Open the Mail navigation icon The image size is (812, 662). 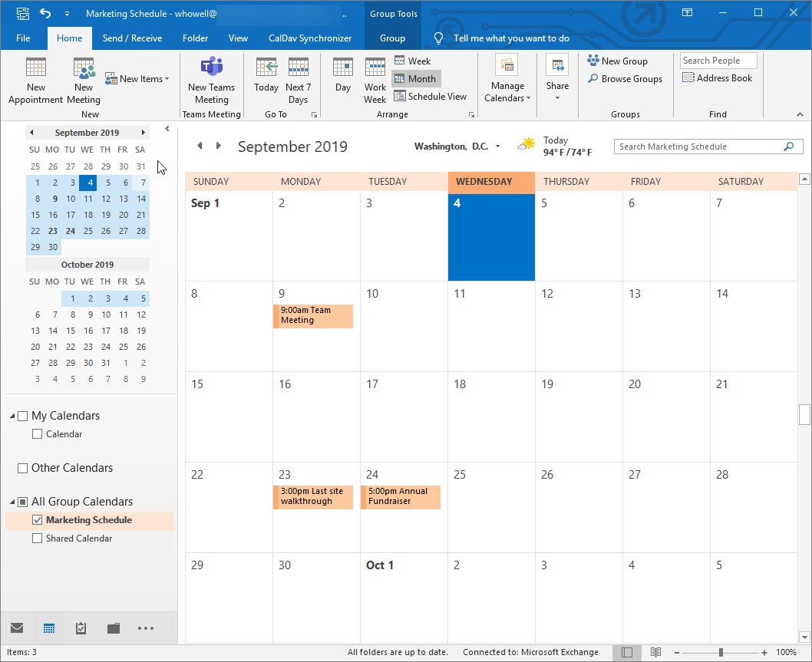tap(17, 628)
